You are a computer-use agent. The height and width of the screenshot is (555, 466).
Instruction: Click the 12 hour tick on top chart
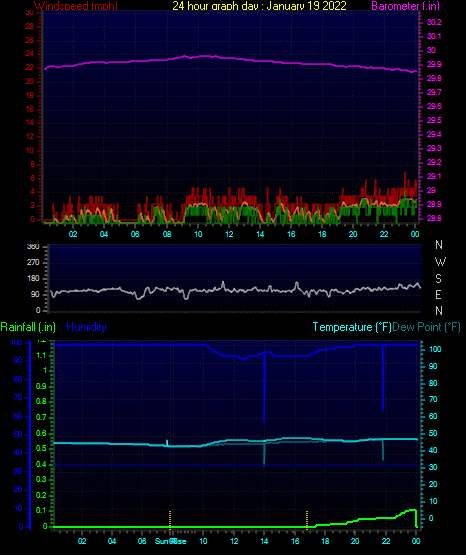pos(229,234)
